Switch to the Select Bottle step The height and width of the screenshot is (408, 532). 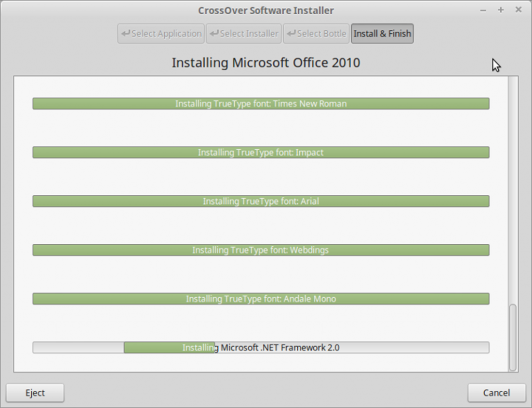[x=316, y=34]
